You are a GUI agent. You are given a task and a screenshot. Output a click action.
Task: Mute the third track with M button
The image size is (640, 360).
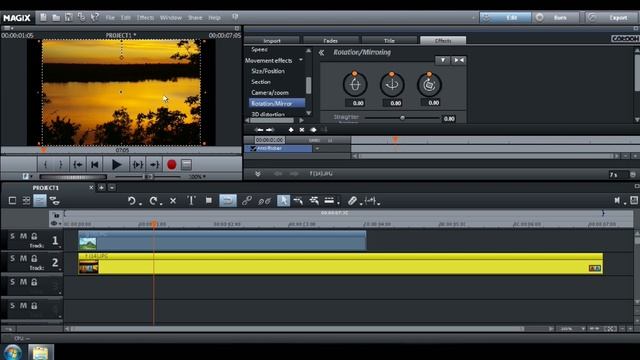click(23, 282)
